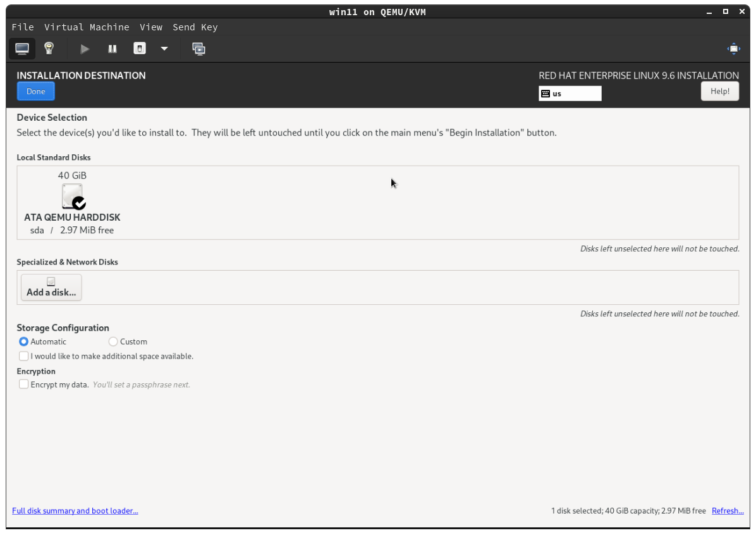Viewport: 756px width, 535px height.
Task: Click the Refresh... link
Action: point(728,511)
